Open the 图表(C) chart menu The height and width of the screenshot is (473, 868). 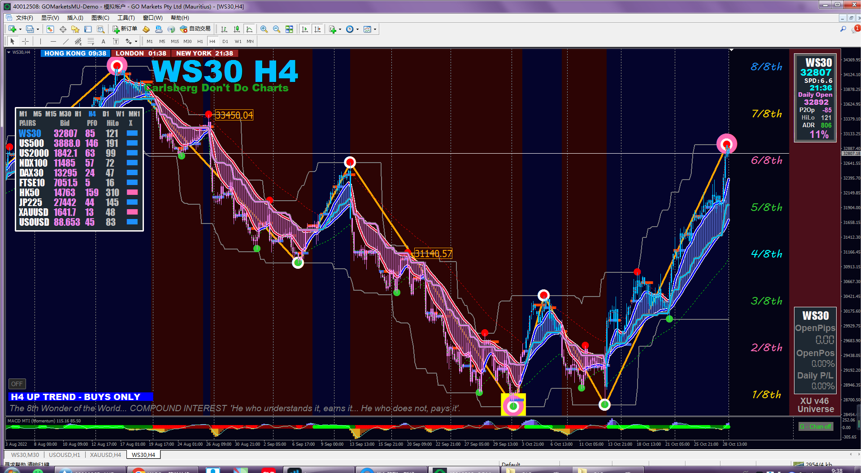pos(100,18)
